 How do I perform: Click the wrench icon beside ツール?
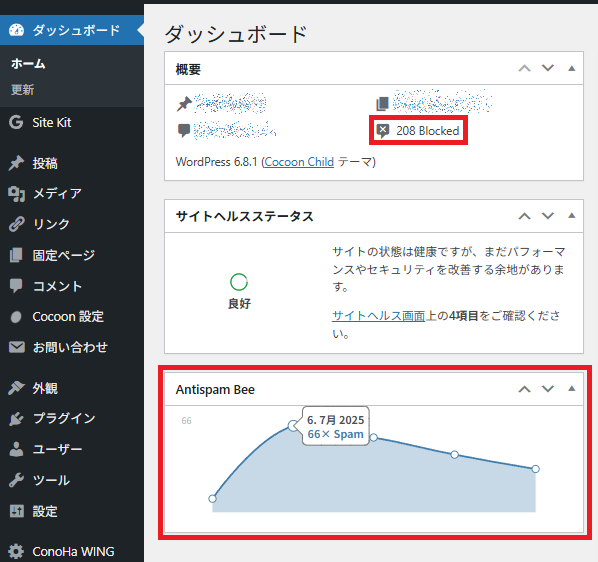16,480
